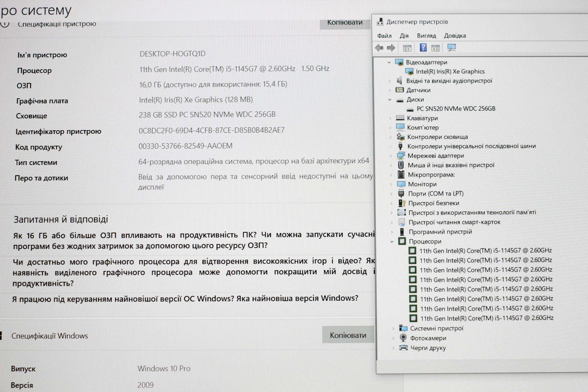This screenshot has height=392, width=588.
Task: Select the first i5-1145G7 processor entry
Action: coord(485,250)
